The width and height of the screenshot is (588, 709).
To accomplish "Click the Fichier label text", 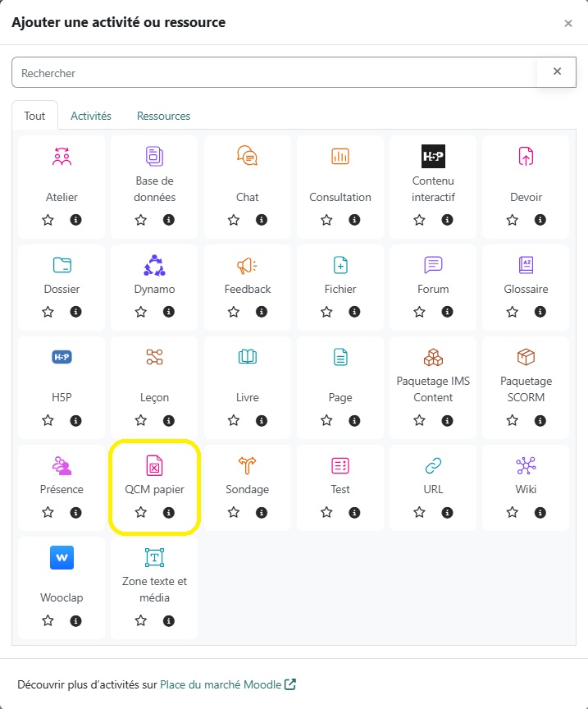I will [x=340, y=289].
